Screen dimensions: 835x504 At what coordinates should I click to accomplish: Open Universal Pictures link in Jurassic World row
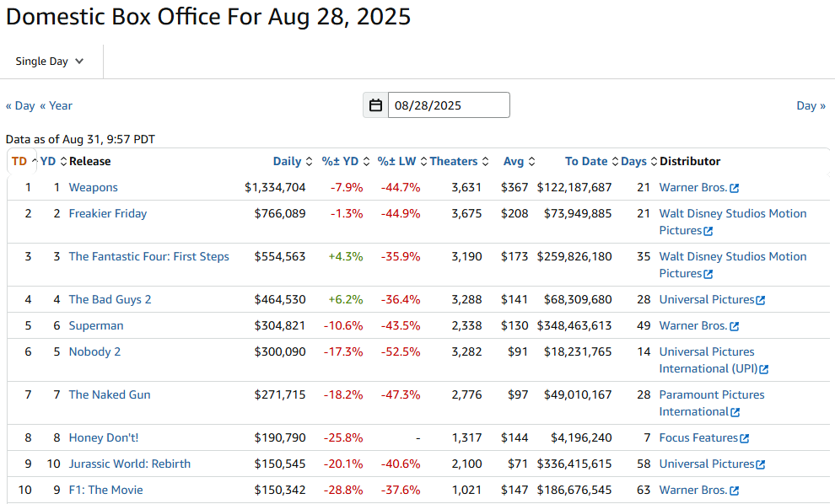coord(707,464)
